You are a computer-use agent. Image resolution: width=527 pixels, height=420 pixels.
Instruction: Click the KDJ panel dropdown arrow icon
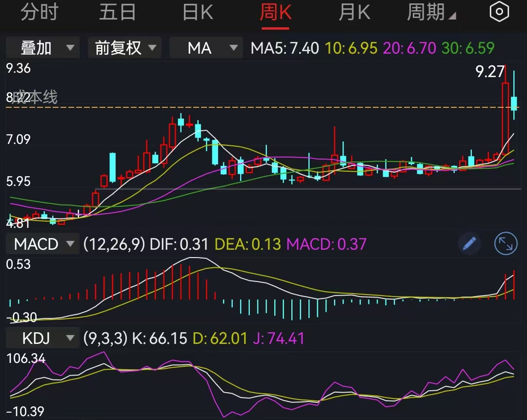[x=70, y=337]
